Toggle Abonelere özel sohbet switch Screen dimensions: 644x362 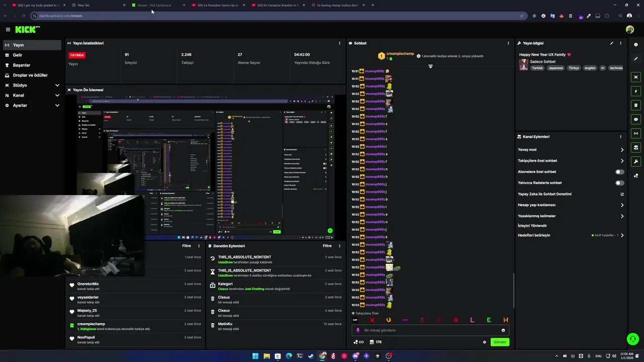tap(619, 172)
